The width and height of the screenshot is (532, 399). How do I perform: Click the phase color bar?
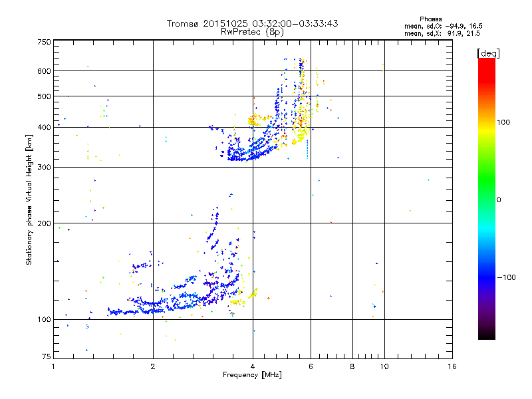pyautogui.click(x=487, y=198)
